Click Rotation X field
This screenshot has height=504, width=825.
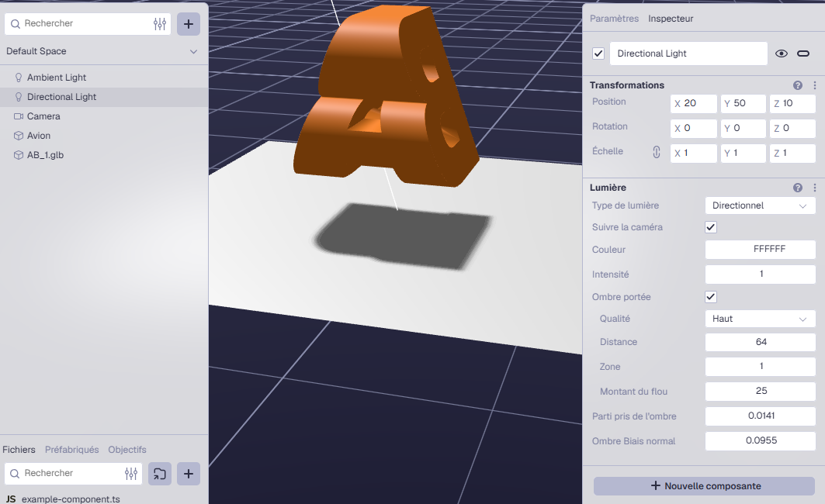pos(694,128)
